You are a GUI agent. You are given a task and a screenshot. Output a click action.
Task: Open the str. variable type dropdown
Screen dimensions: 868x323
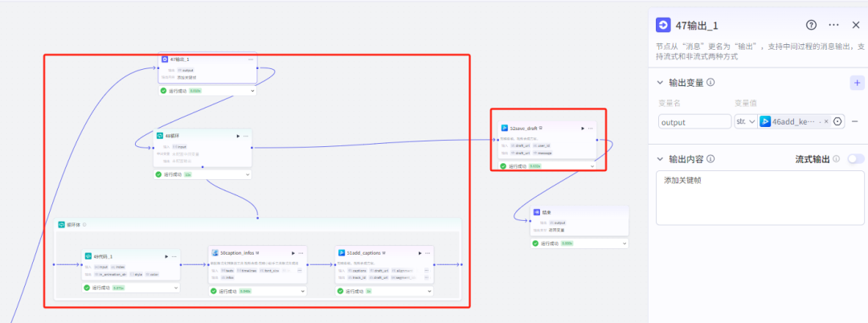tap(744, 121)
